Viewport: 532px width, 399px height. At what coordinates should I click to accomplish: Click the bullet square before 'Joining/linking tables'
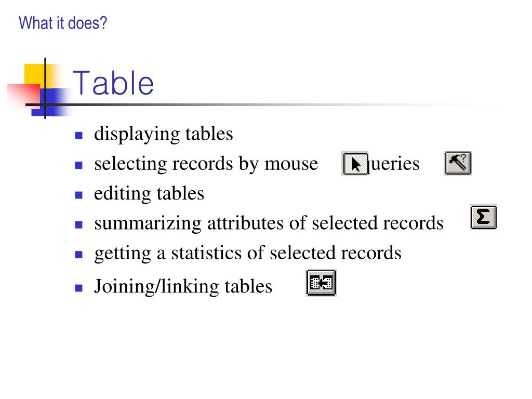(79, 288)
